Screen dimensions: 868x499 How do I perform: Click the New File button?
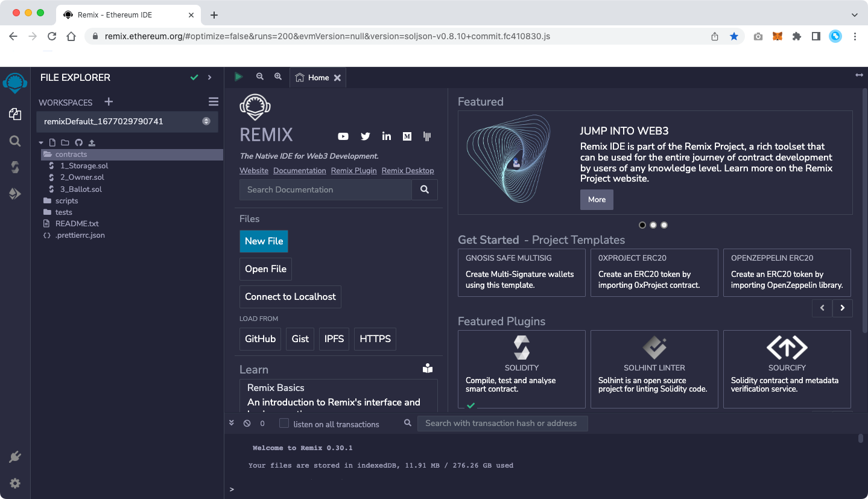click(x=264, y=241)
